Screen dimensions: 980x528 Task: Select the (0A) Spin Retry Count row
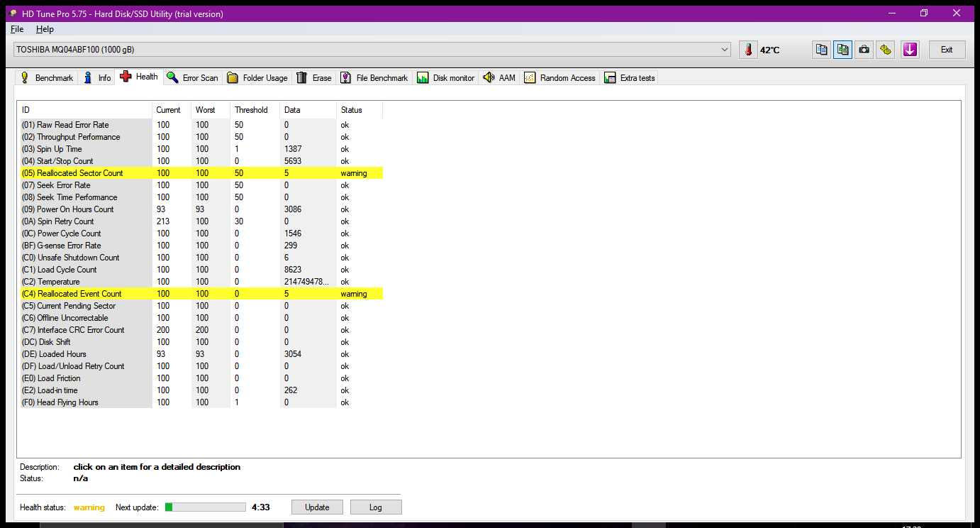[200, 221]
